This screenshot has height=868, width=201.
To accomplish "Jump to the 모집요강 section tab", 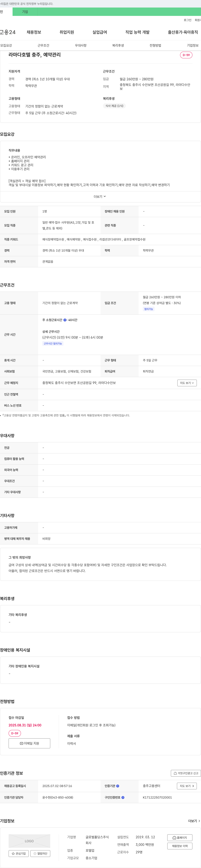I will click(6, 45).
